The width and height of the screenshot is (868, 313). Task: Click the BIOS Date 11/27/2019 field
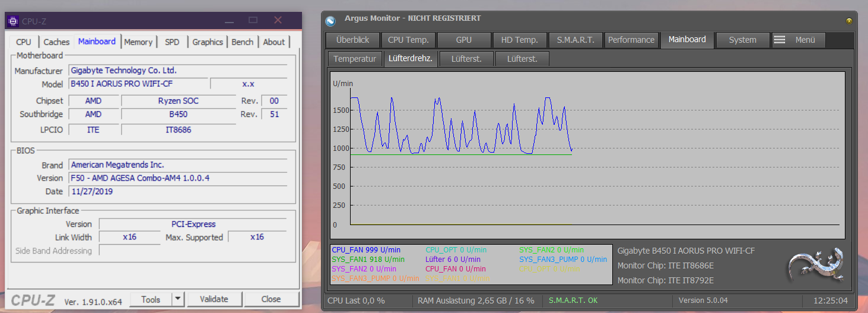click(178, 191)
